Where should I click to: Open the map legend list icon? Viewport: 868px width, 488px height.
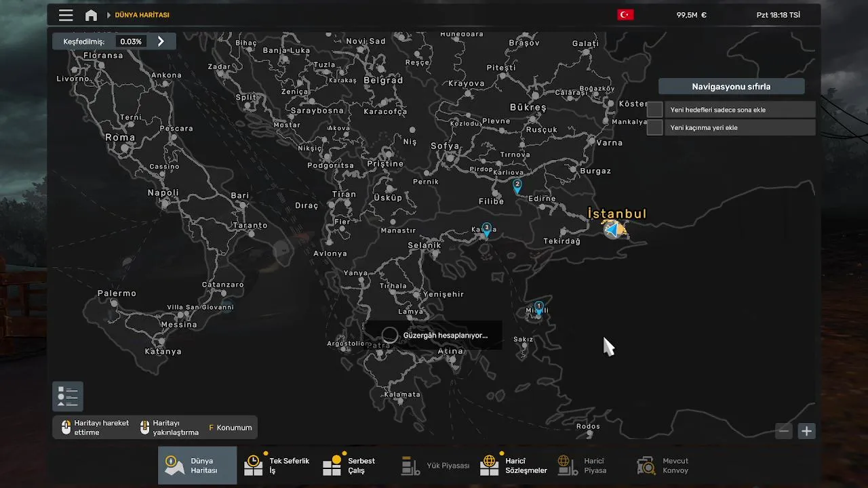pos(68,396)
